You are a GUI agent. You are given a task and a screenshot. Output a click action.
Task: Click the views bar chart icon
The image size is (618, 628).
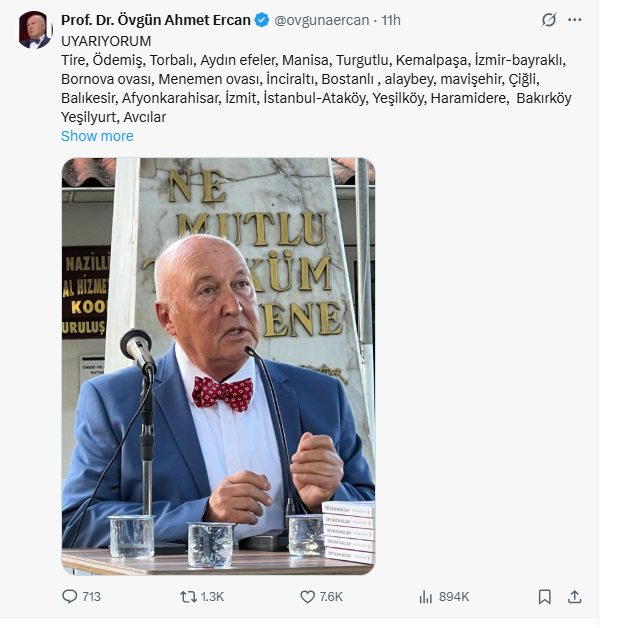pyautogui.click(x=425, y=596)
